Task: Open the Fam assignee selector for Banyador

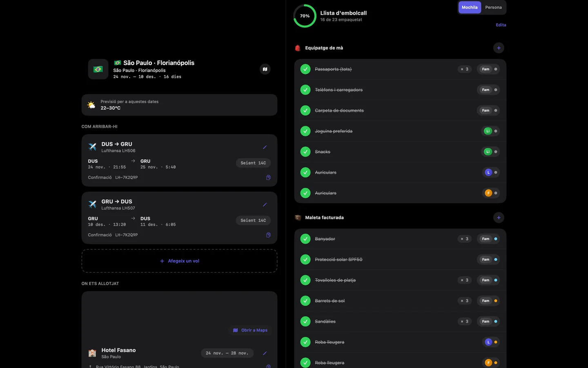Action: 488,239
